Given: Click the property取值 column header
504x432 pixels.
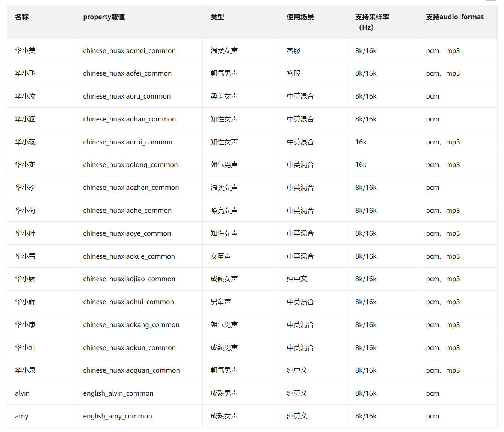Looking at the screenshot, I should pyautogui.click(x=104, y=17).
